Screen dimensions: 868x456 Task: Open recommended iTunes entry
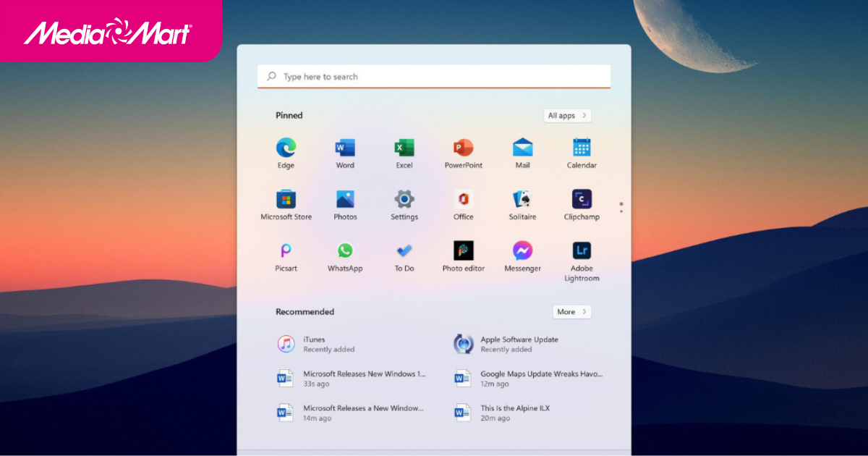(x=315, y=344)
